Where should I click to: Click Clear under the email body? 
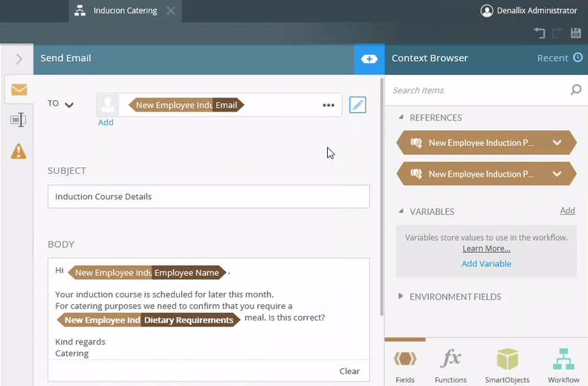click(x=349, y=371)
